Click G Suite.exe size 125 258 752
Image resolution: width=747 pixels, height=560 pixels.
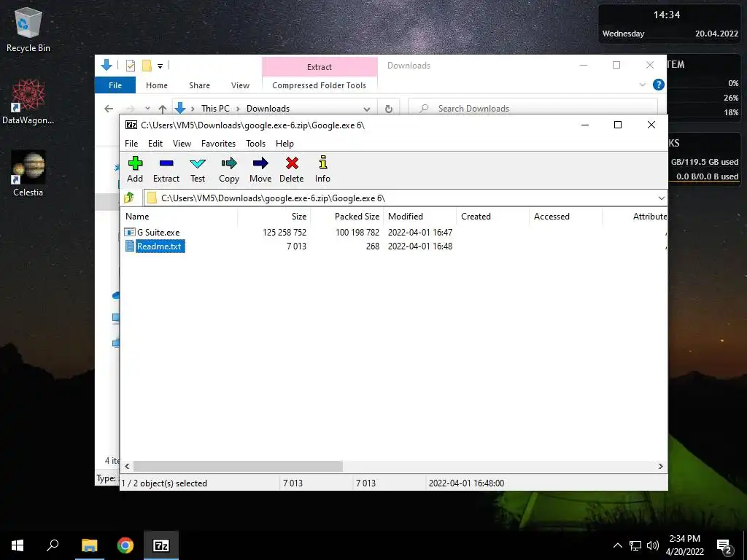pyautogui.click(x=285, y=233)
